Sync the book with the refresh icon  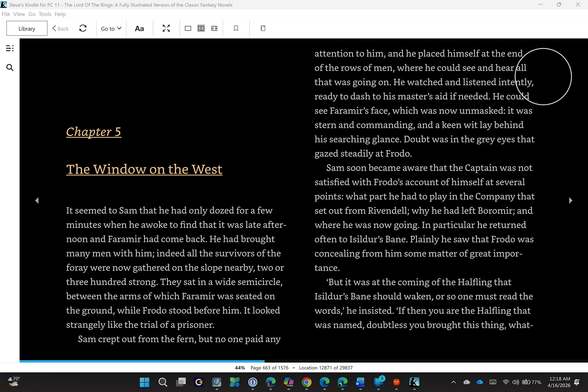pos(83,28)
